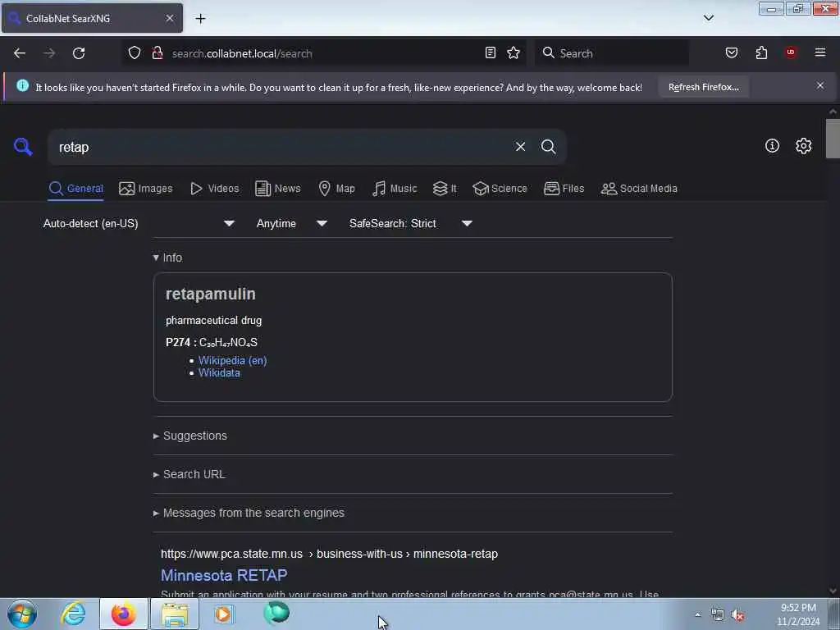Open Windows Media Player from taskbar

tap(223, 614)
